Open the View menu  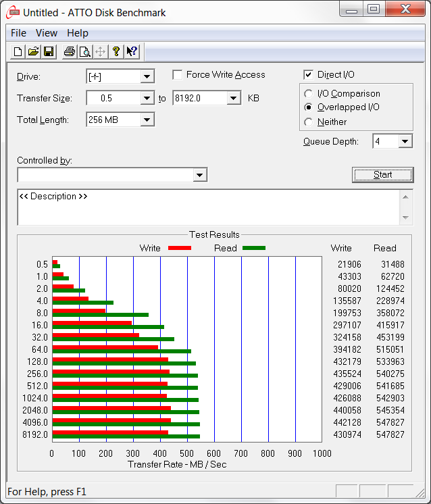47,33
